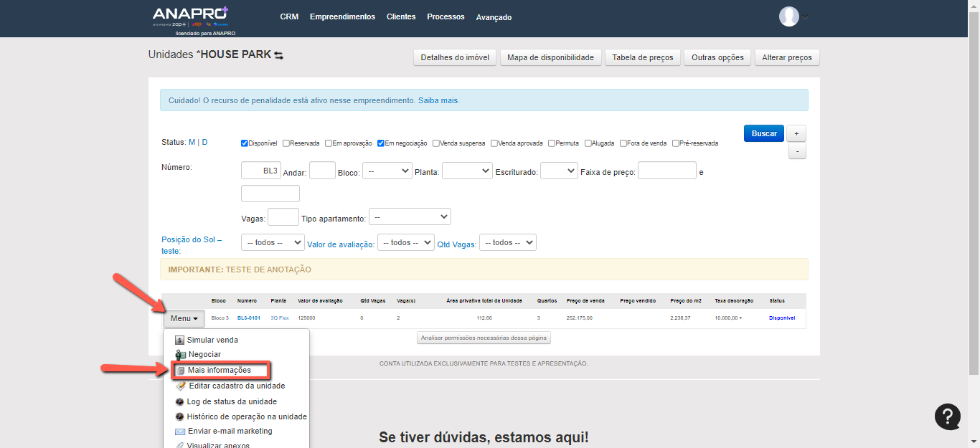Click the Tabela de preços button
The width and height of the screenshot is (980, 448).
642,57
